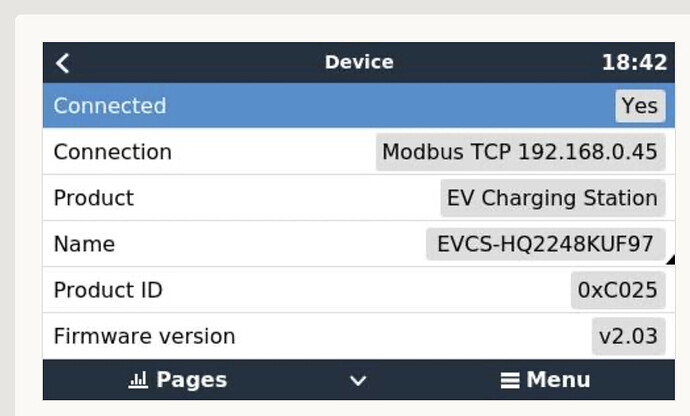
Task: Select the Firmware version row label
Action: [144, 336]
